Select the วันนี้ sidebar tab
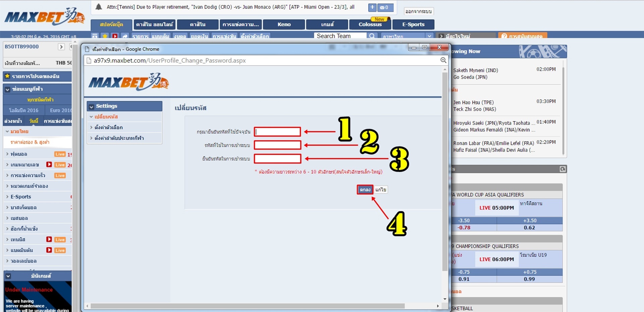Viewport: 644px width, 312px height. pyautogui.click(x=34, y=121)
